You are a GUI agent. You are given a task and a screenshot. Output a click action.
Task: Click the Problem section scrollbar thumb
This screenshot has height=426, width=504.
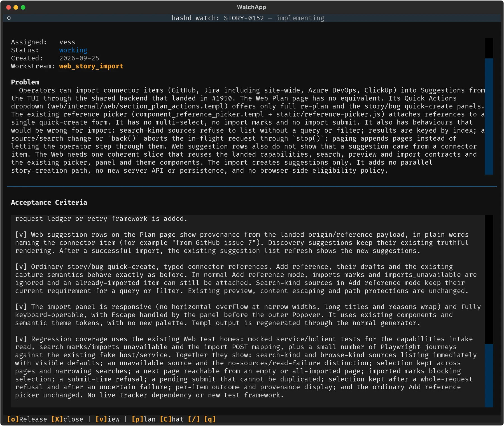pos(489,116)
